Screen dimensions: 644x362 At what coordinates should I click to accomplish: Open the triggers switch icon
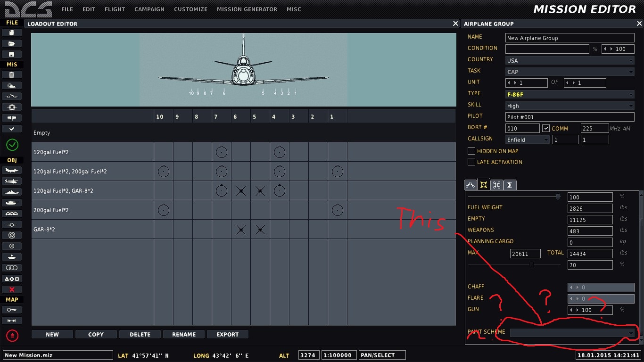point(12,96)
